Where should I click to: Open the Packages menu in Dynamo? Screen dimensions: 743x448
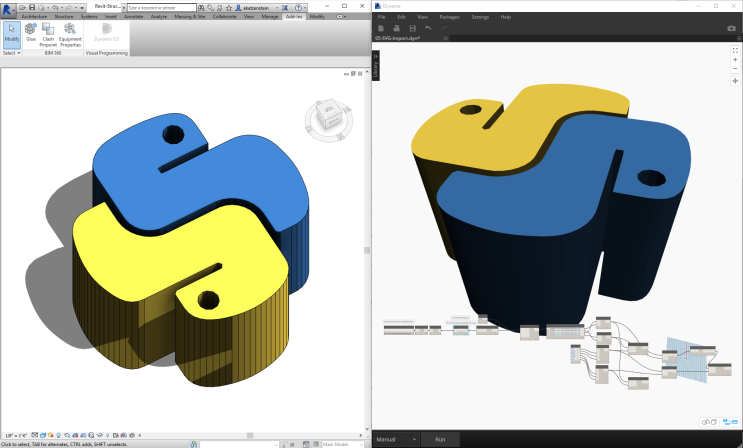449,17
